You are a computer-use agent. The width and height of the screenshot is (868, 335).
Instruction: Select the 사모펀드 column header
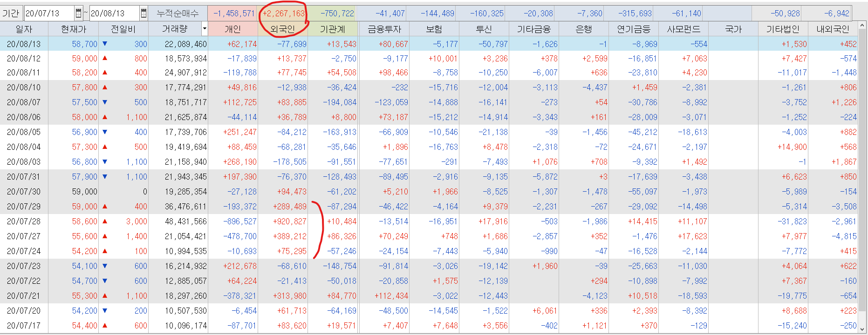click(683, 29)
